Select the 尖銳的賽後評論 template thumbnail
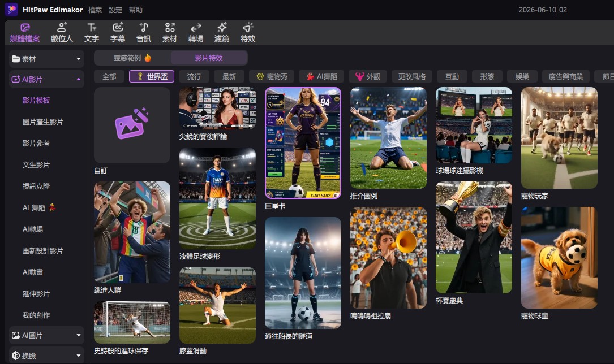Viewport: 614px width, 364px height. pos(217,108)
